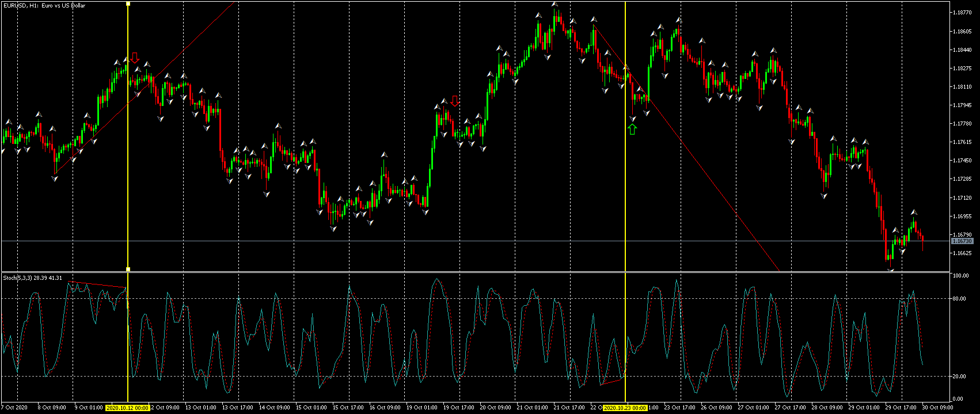Click the 23 Oct 17:00 time axis label

[679, 408]
